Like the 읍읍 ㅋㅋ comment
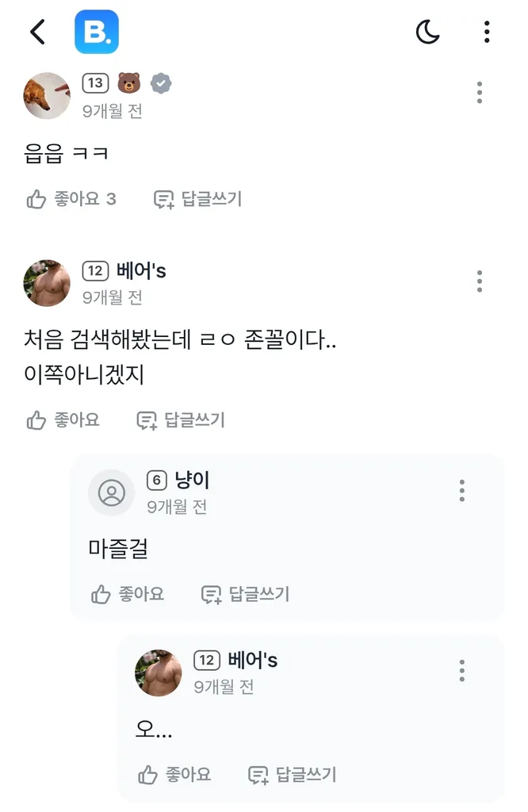Image resolution: width=528 pixels, height=812 pixels. 36,200
